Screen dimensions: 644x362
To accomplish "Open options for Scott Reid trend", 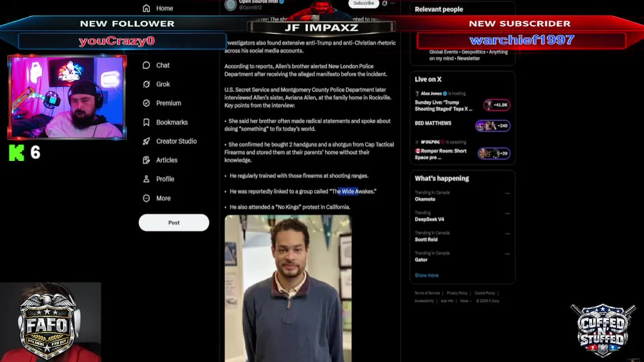I will pos(507,233).
